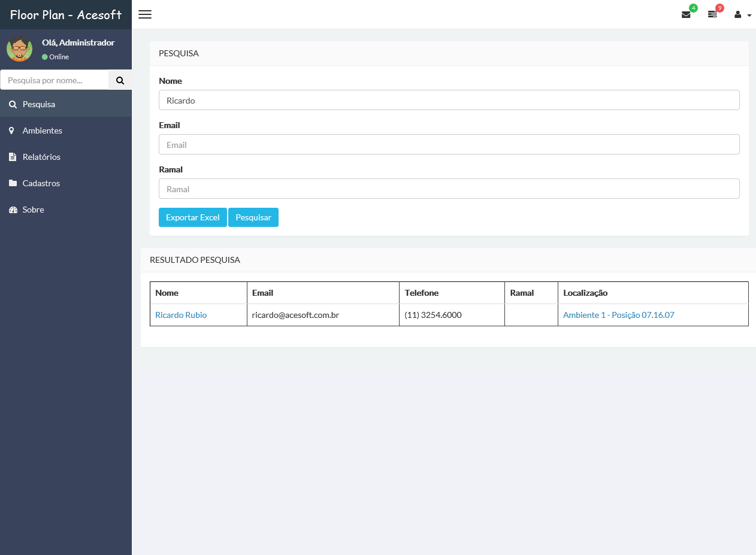Screen dimensions: 756x555
Task: Click the PESQUISA panel title
Action: click(x=179, y=53)
